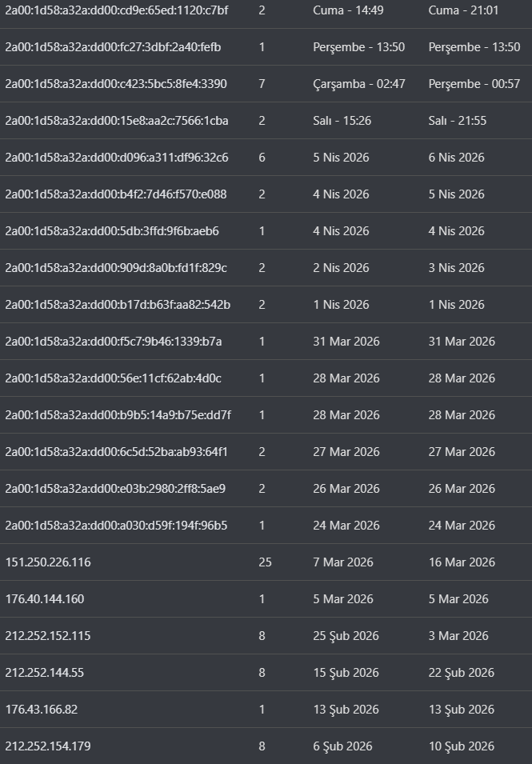Click last-seen date 16 Mar 2026
The width and height of the screenshot is (532, 764).
462,562
